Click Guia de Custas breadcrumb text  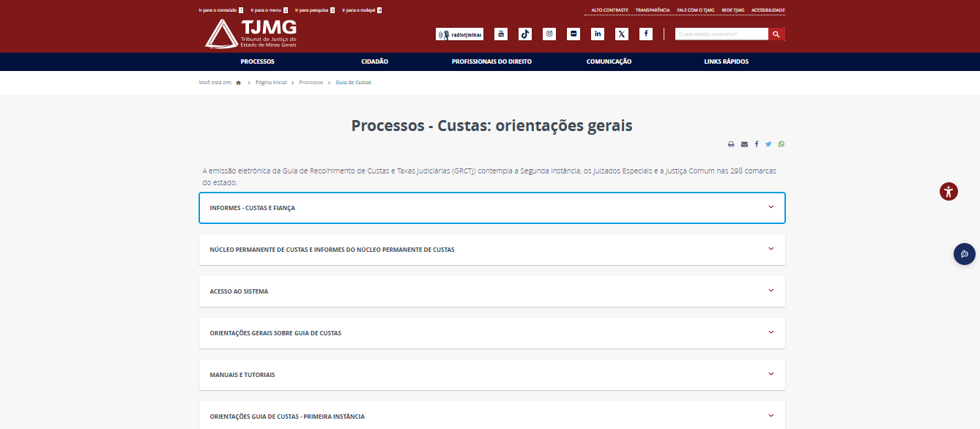[354, 83]
